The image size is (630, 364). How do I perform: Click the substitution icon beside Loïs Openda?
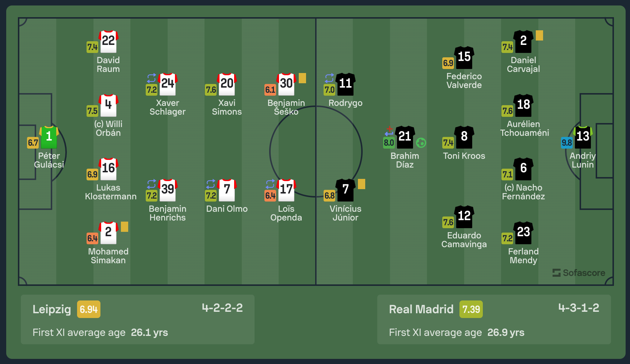tap(270, 184)
